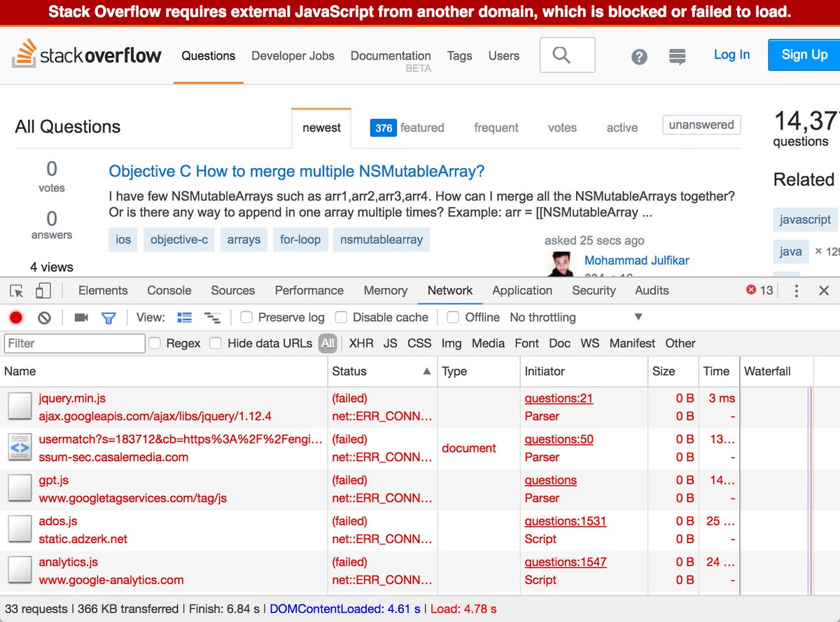Open the Stack Exchange inbox icon
840x622 pixels.
677,57
